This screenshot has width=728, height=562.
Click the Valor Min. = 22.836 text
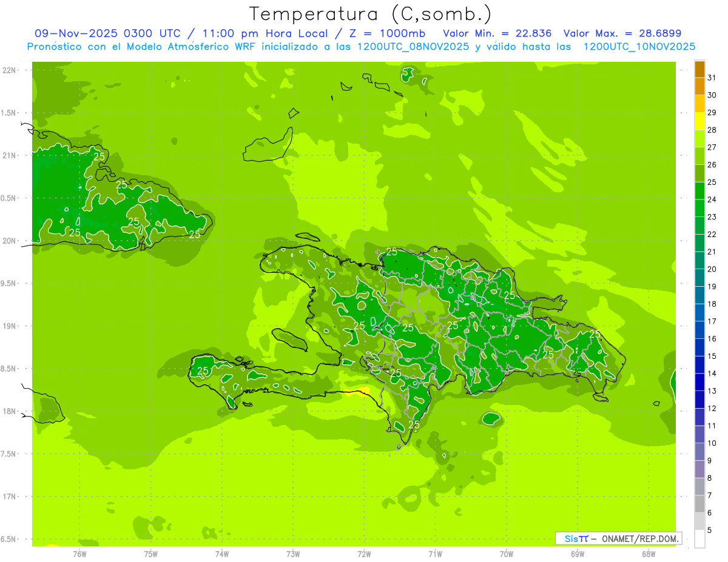(497, 33)
